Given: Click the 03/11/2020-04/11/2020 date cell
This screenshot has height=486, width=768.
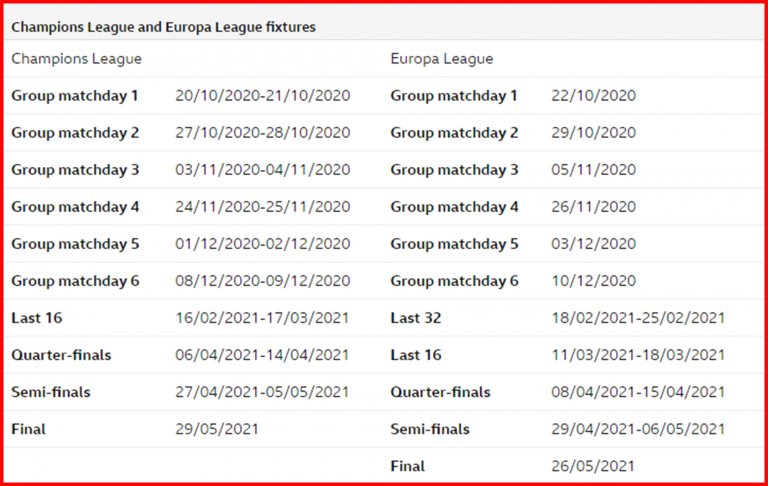Looking at the screenshot, I should tap(262, 170).
